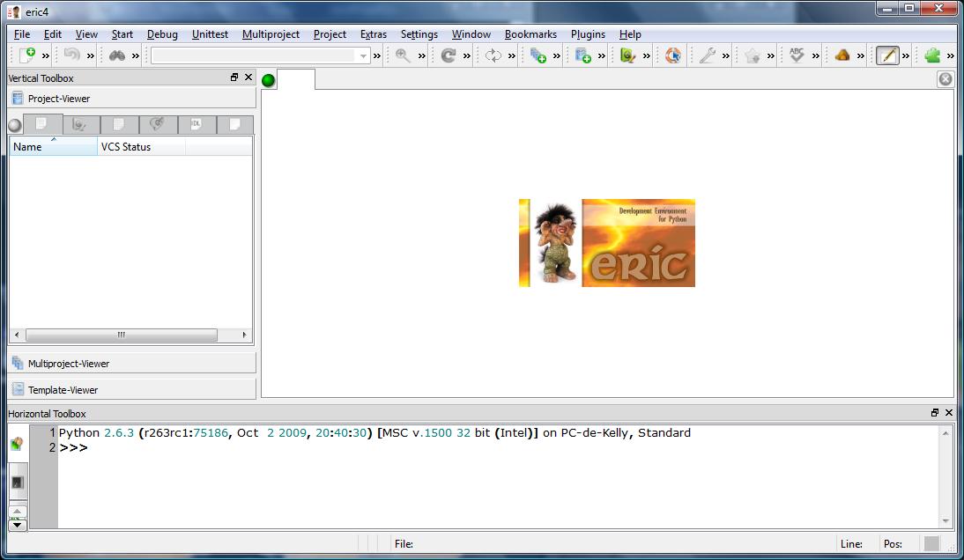Expand the zoom toolbar overflow chevron
This screenshot has width=964, height=560.
click(x=422, y=55)
